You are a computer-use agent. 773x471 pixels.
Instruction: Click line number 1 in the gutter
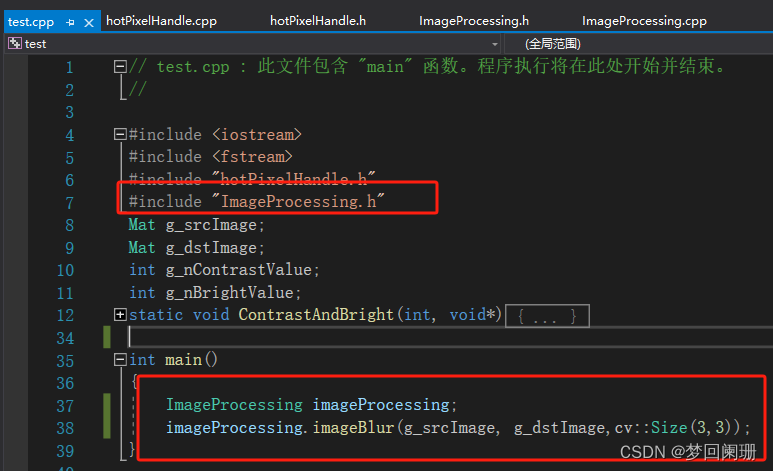click(x=70, y=67)
